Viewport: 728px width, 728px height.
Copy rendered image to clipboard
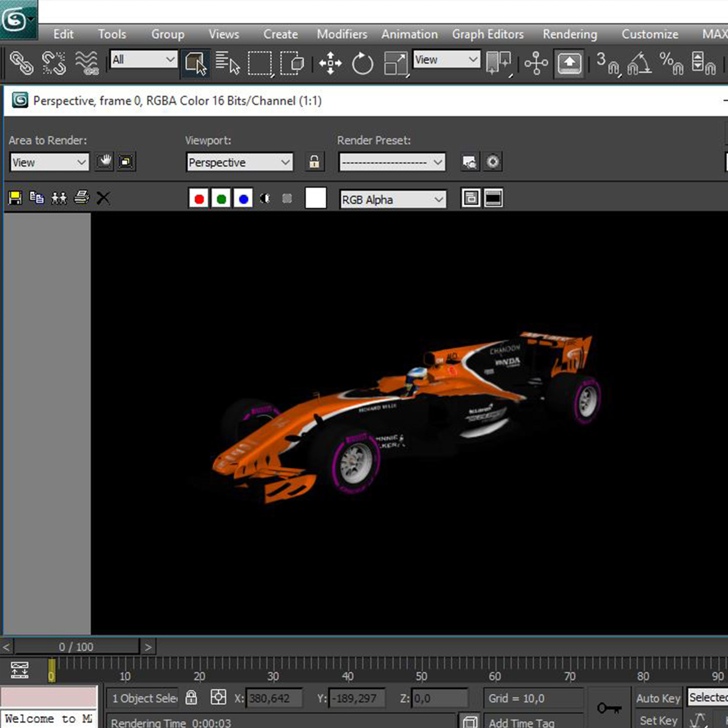coord(37,198)
